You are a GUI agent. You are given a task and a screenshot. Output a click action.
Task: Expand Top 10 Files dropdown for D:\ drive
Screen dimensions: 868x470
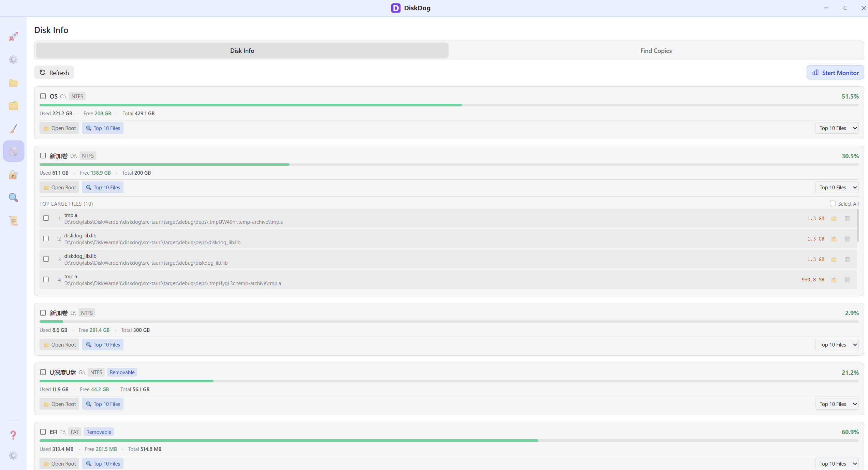[837, 188]
